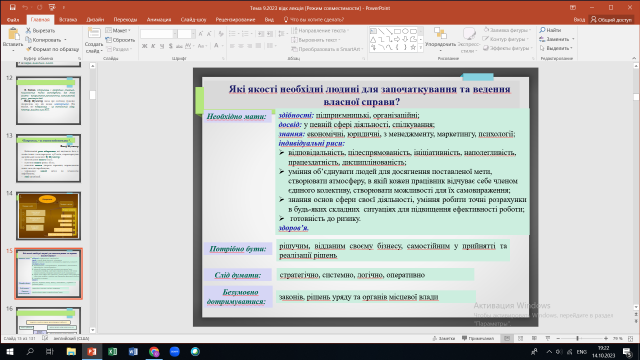Start slideshow from status bar icon
Screen dimensions: 640x360
pos(548,338)
